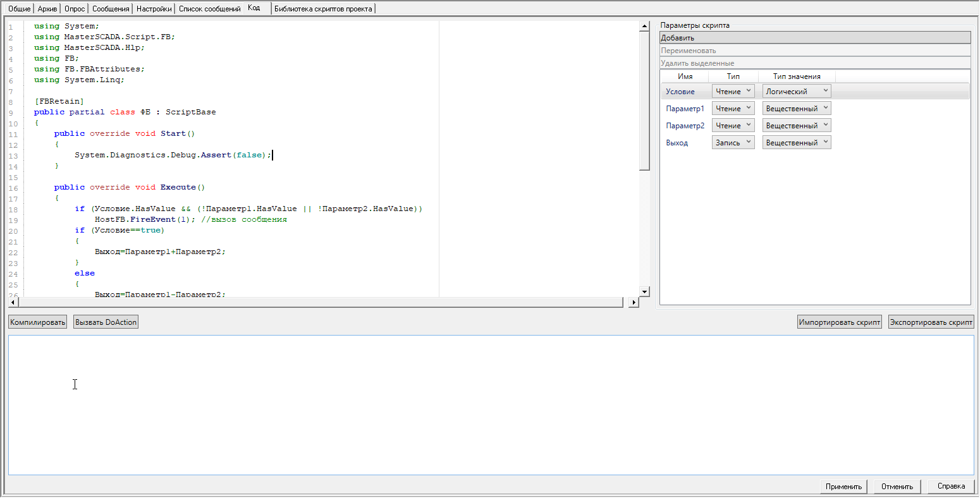Click the 'using FB.FBAttributes;' line

click(x=89, y=69)
